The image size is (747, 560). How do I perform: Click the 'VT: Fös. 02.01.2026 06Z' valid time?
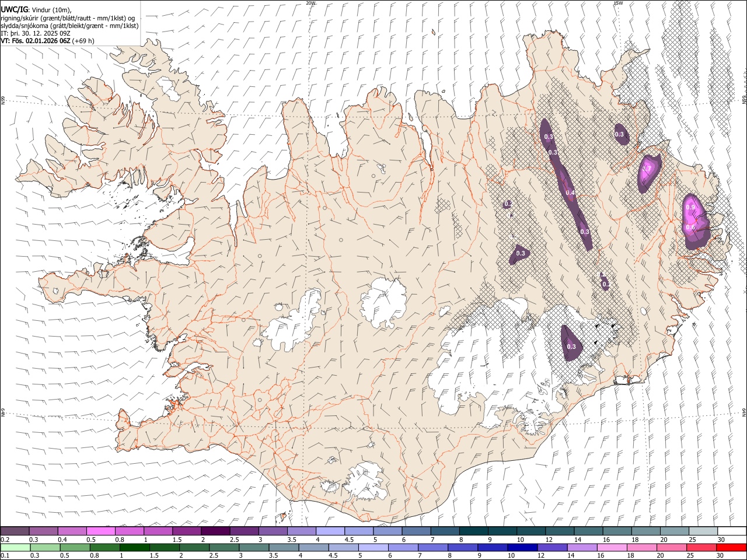(36, 41)
